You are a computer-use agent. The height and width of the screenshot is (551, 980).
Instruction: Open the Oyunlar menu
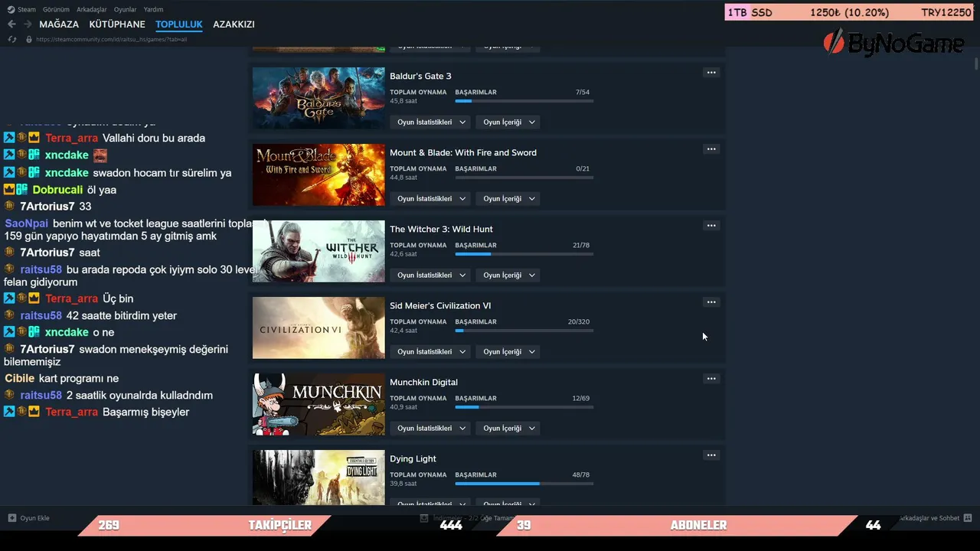click(x=126, y=9)
